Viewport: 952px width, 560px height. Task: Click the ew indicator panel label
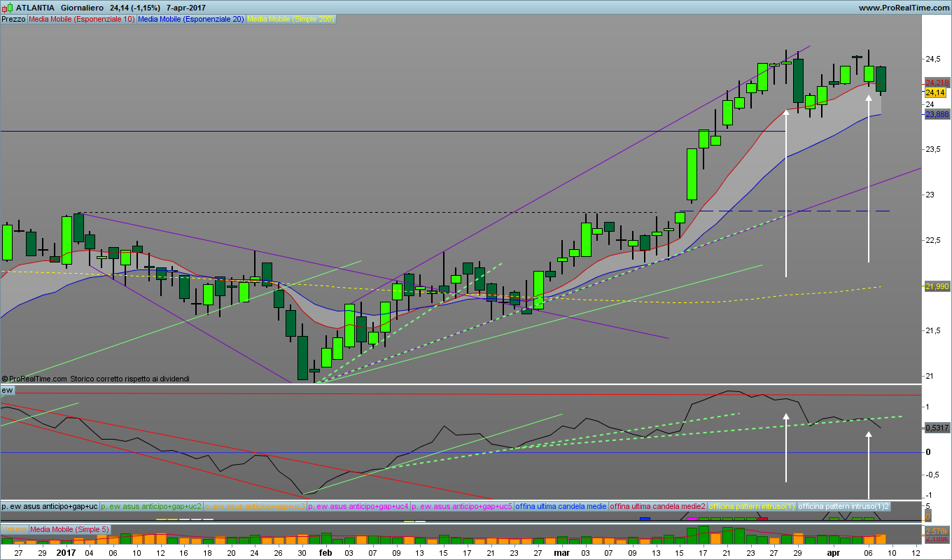(7, 389)
